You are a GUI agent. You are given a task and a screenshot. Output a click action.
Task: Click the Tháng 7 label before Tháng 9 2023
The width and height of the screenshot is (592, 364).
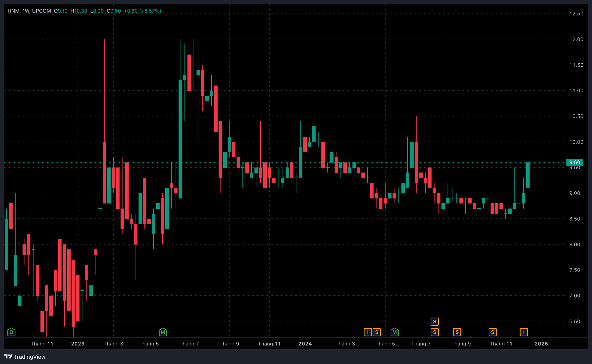tap(189, 344)
